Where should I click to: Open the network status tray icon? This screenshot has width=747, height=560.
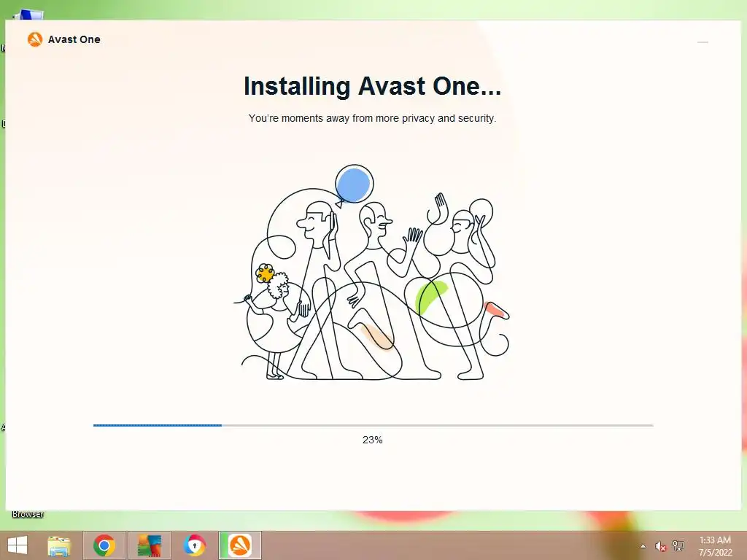click(x=678, y=545)
